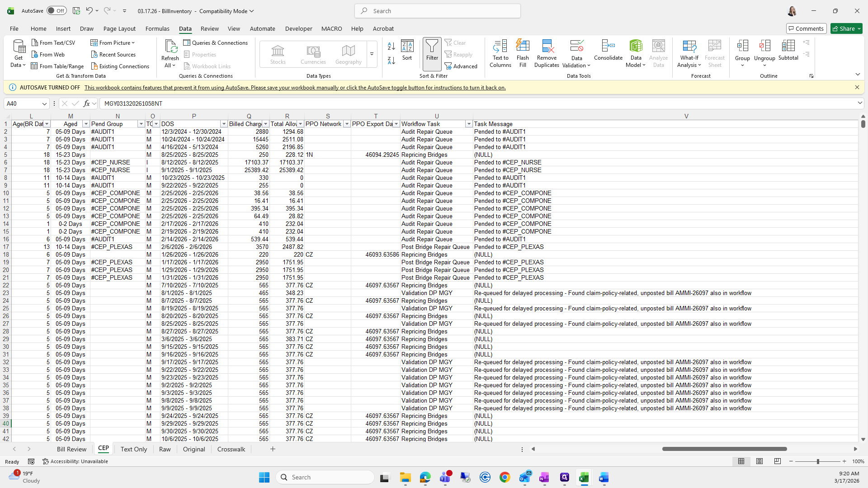Toggle the AutoSave switch
Viewport: 868px width, 488px height.
tap(57, 11)
